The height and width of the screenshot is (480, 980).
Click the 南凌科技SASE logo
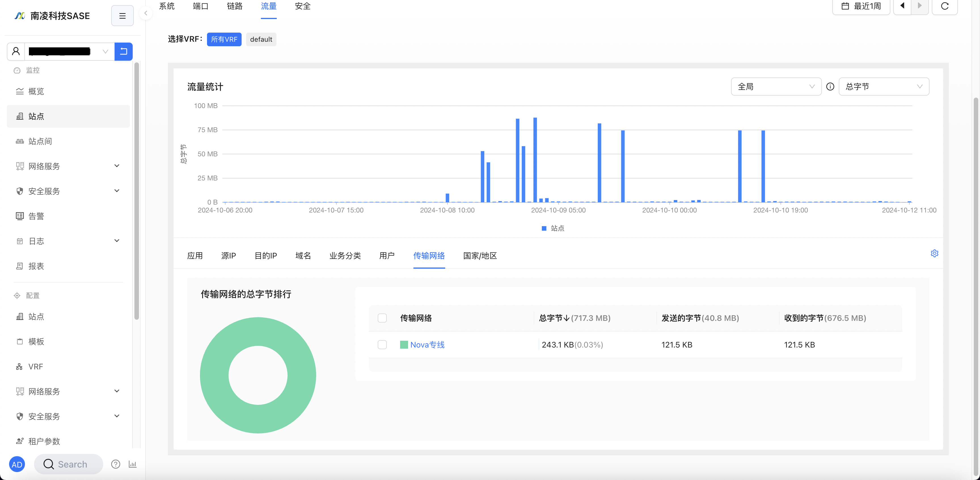52,16
